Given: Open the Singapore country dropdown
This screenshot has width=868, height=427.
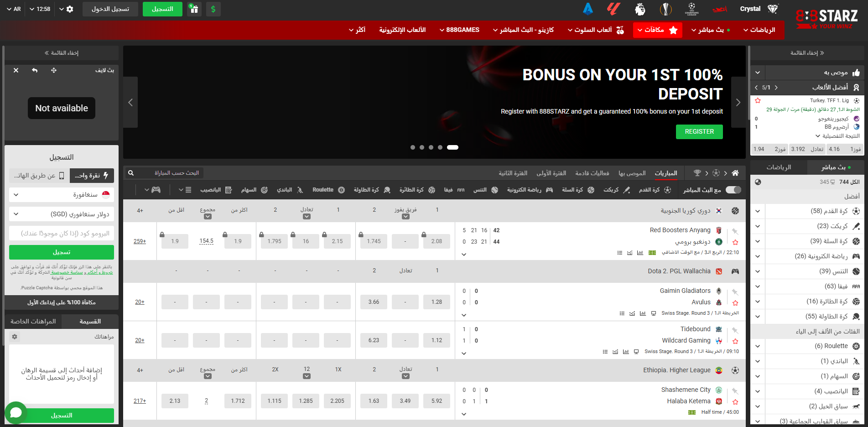Looking at the screenshot, I should pos(62,195).
